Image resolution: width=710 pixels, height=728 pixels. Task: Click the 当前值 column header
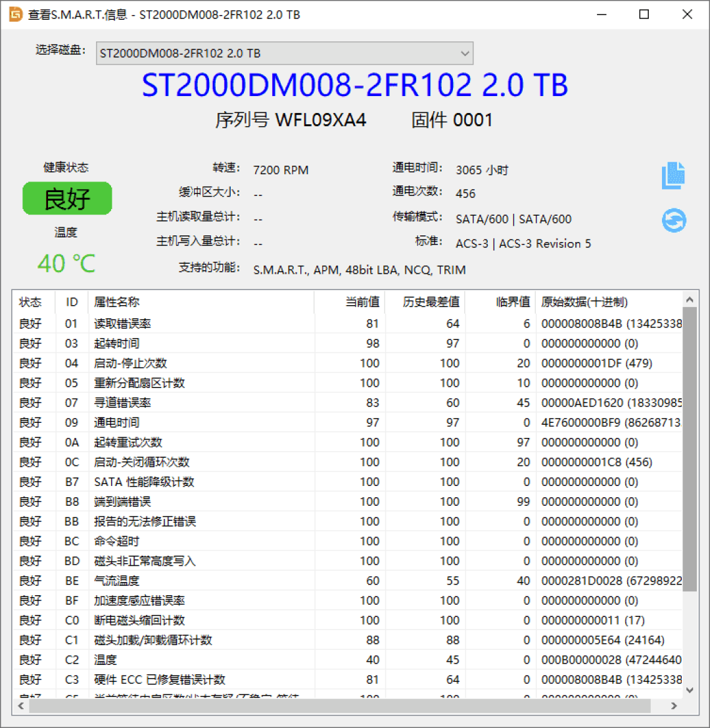[x=350, y=303]
